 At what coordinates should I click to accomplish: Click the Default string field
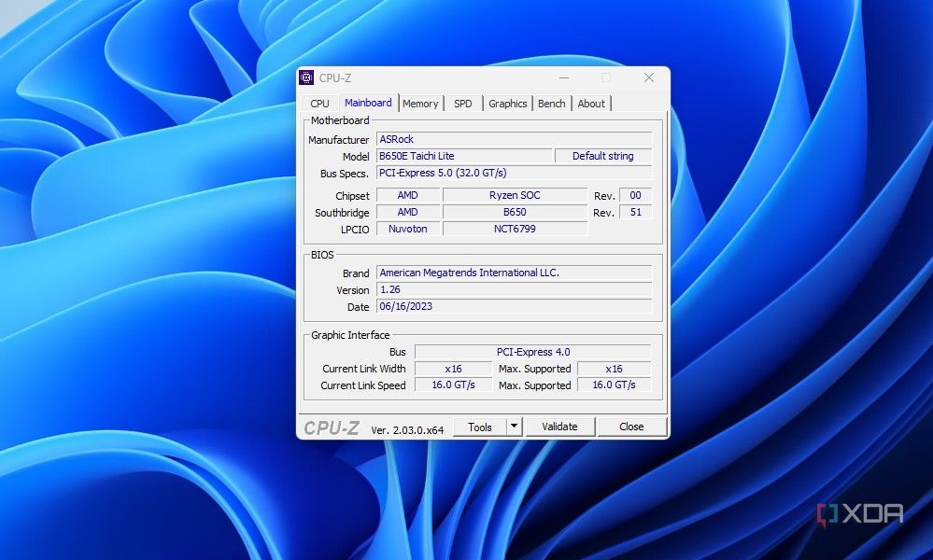tap(603, 156)
